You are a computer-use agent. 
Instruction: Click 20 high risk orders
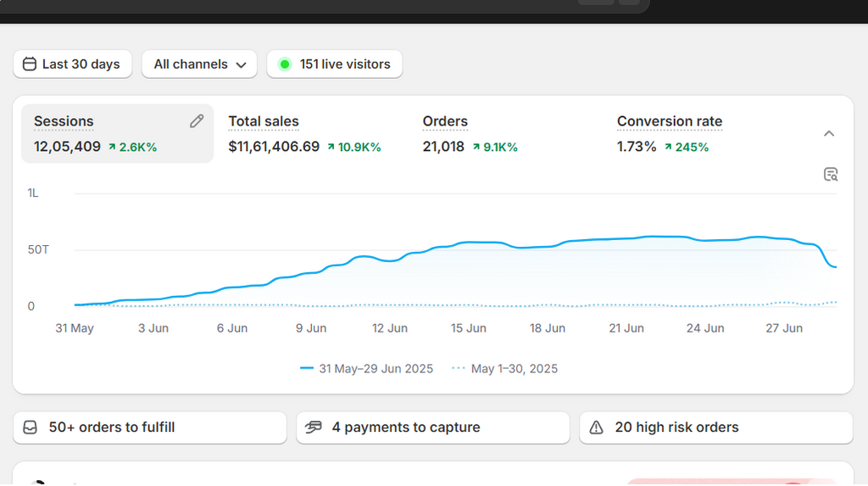point(716,427)
